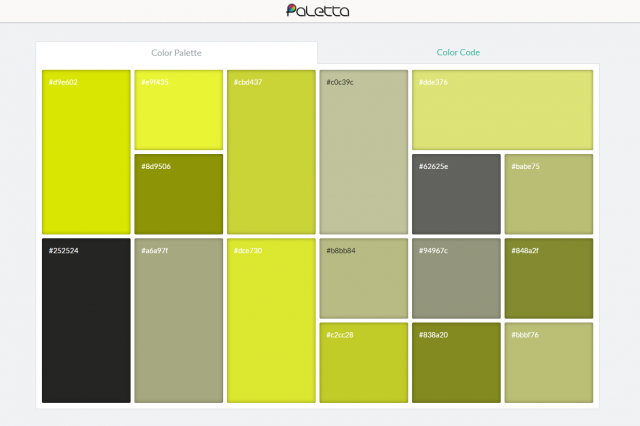
Task: Select the #babe75 color swatch
Action: 549,194
